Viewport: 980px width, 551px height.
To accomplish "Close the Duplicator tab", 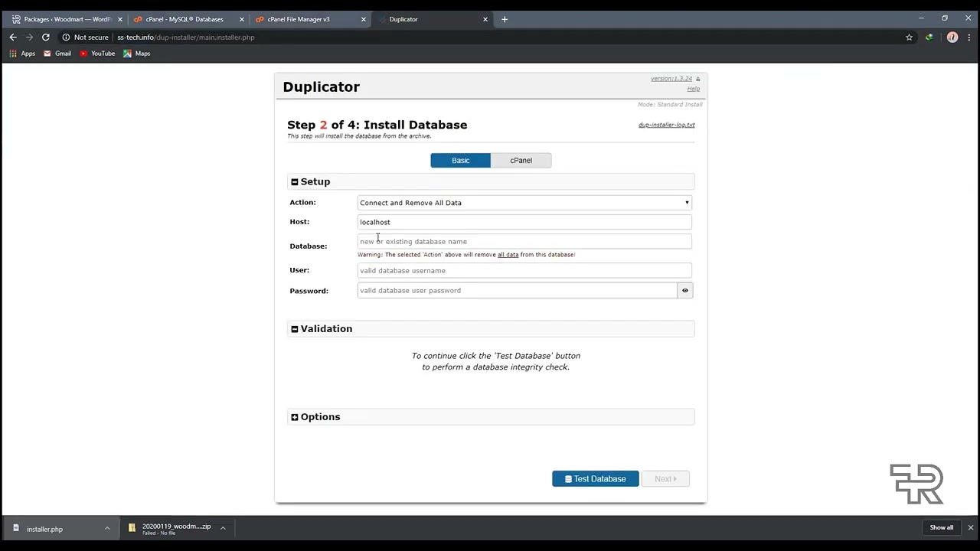I will click(x=485, y=19).
